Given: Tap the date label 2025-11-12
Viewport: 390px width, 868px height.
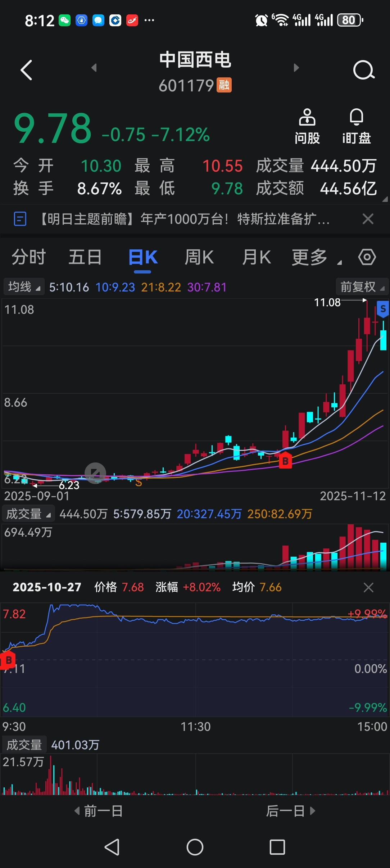Looking at the screenshot, I should click(x=353, y=496).
